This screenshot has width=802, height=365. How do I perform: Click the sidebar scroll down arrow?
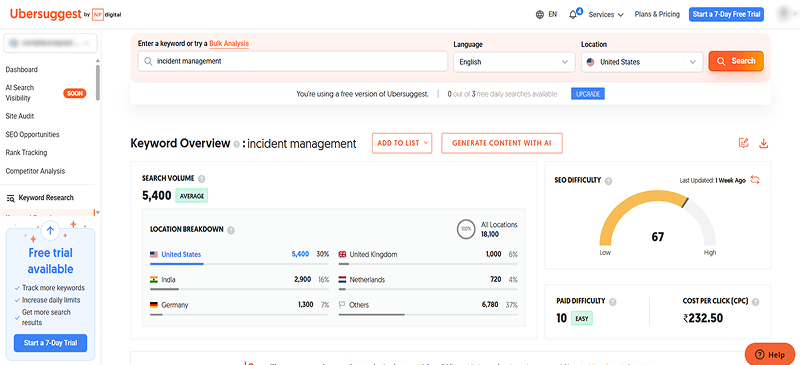[98, 212]
